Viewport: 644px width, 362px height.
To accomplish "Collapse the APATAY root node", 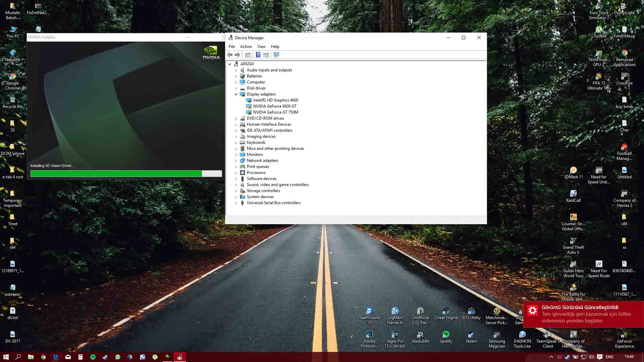I will coord(230,64).
